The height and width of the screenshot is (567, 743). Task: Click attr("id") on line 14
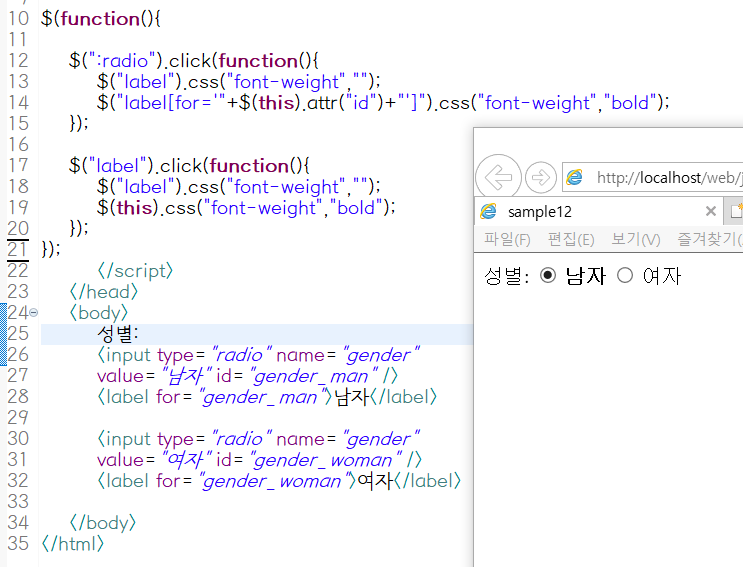click(x=347, y=103)
